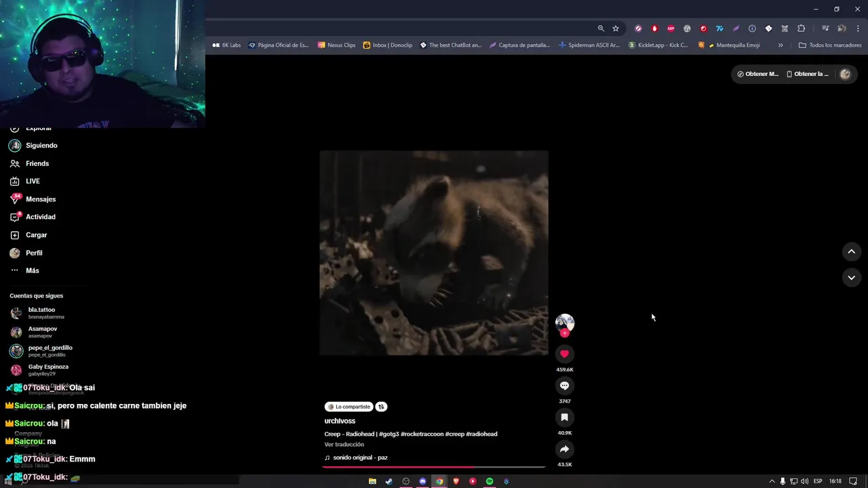The height and width of the screenshot is (488, 868).
Task: Open the Nexus Clips bookmark
Action: pos(336,45)
